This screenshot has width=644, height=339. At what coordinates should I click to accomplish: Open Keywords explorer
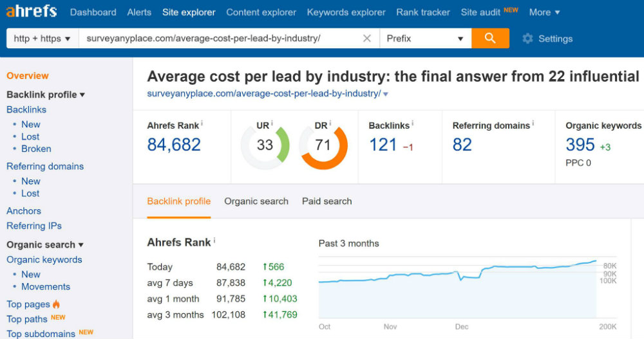(x=346, y=12)
